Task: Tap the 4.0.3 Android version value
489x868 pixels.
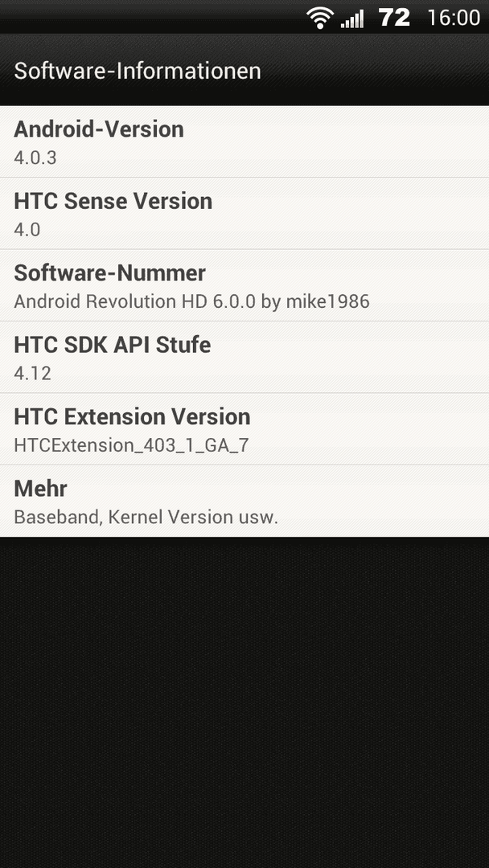Action: coord(35,158)
